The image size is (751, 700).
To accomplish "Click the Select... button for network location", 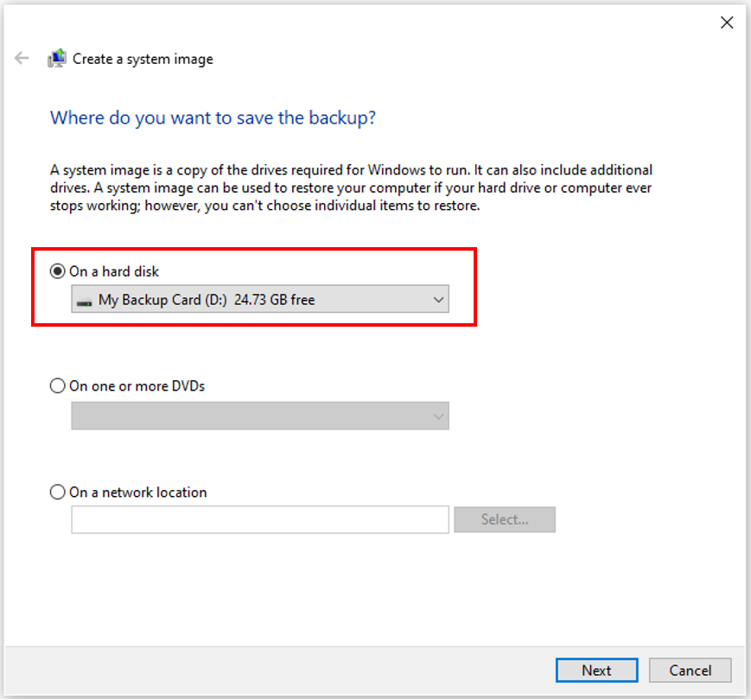I will (x=505, y=519).
